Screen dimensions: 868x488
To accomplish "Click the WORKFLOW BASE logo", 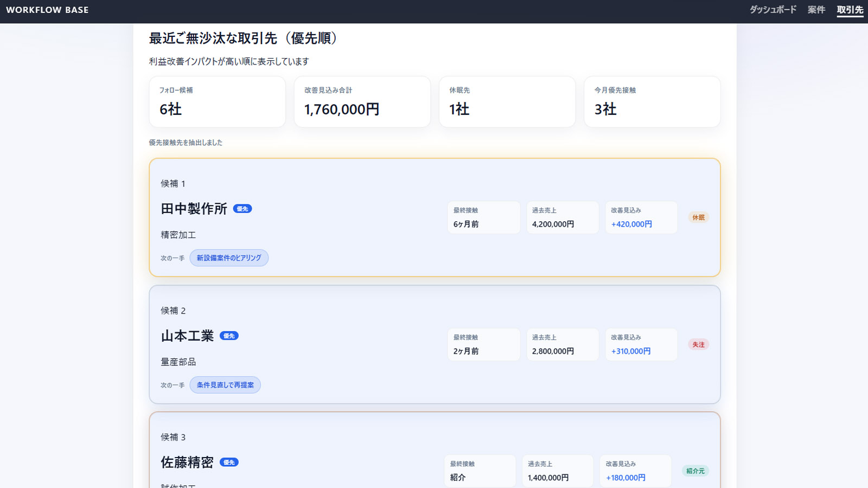I will coord(47,10).
